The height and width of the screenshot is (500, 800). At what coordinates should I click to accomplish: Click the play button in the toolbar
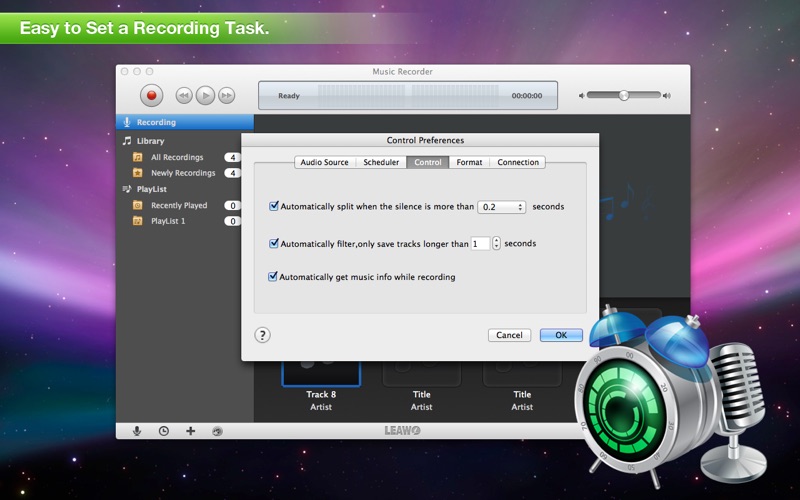click(x=205, y=95)
